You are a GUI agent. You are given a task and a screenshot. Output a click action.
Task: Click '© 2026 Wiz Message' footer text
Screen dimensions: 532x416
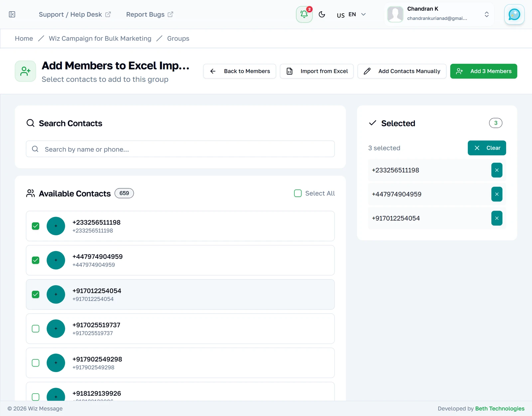[x=35, y=408]
